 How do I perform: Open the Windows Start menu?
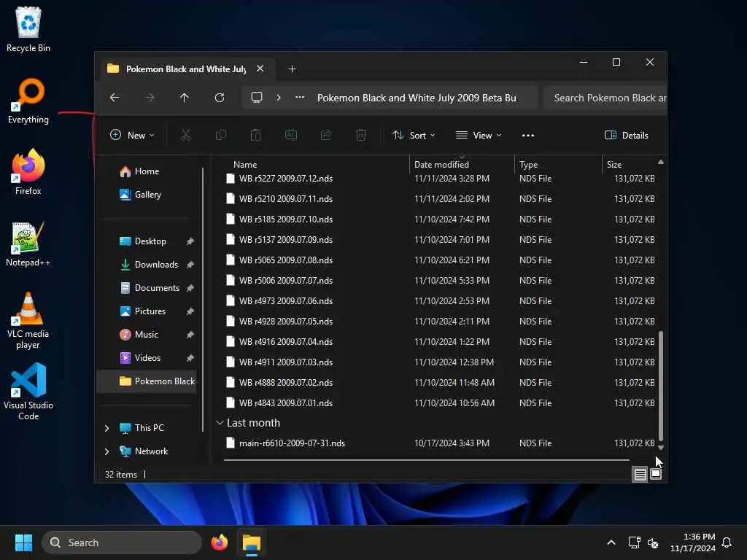click(23, 542)
